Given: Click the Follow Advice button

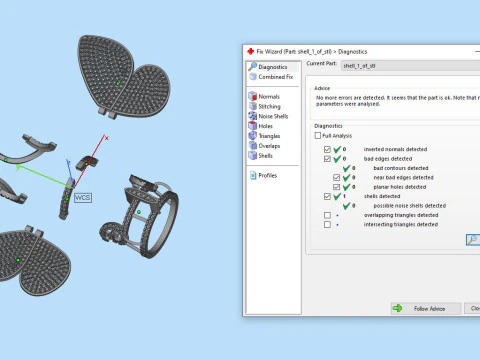Looking at the screenshot, I should [426, 309].
